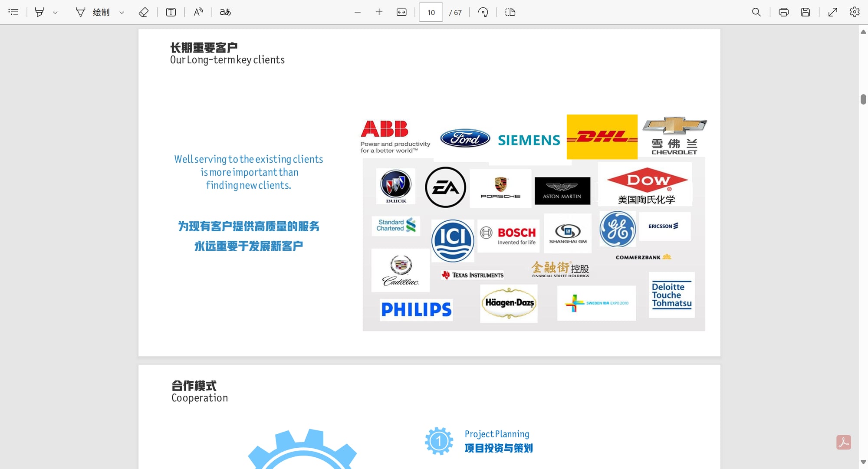The height and width of the screenshot is (469, 868).
Task: Click 'Our Long-term key clients' heading
Action: 227,60
